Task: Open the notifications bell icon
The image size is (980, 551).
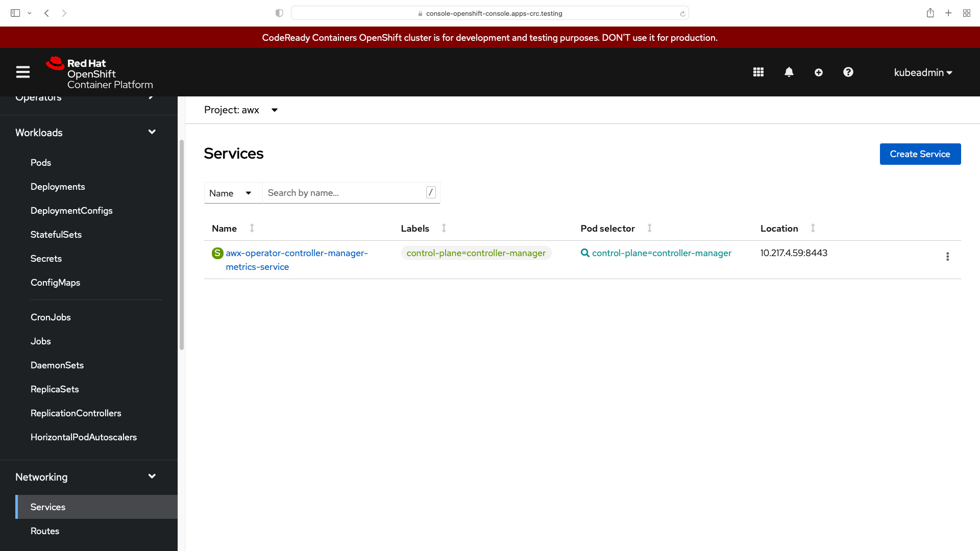Action: pos(788,72)
